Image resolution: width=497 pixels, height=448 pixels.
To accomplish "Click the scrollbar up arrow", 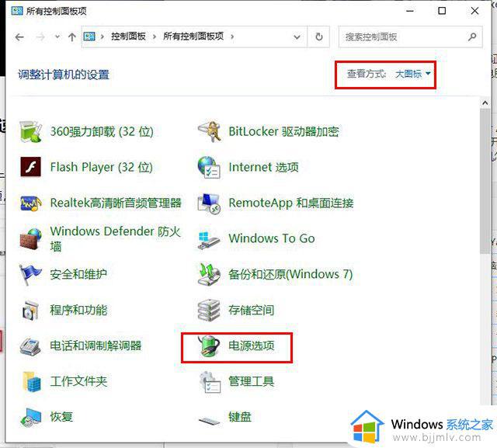I will [x=485, y=103].
